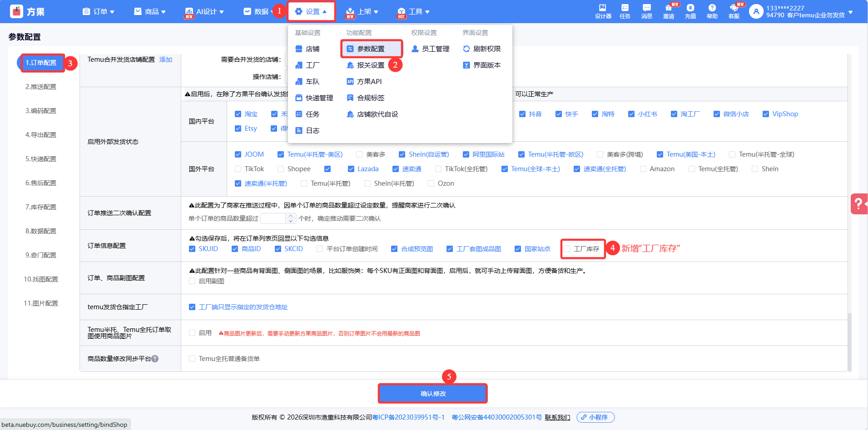Uncheck the SKUID checkbox
This screenshot has height=430, width=868.
tap(192, 249)
